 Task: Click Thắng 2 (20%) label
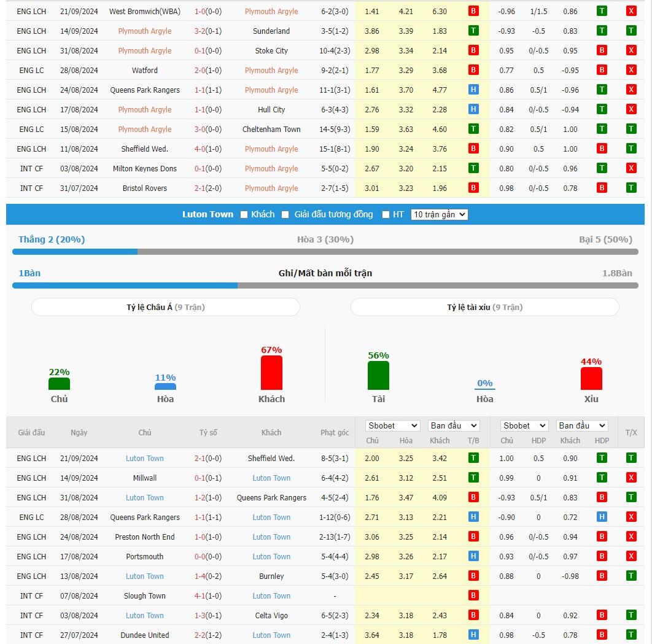pyautogui.click(x=52, y=239)
